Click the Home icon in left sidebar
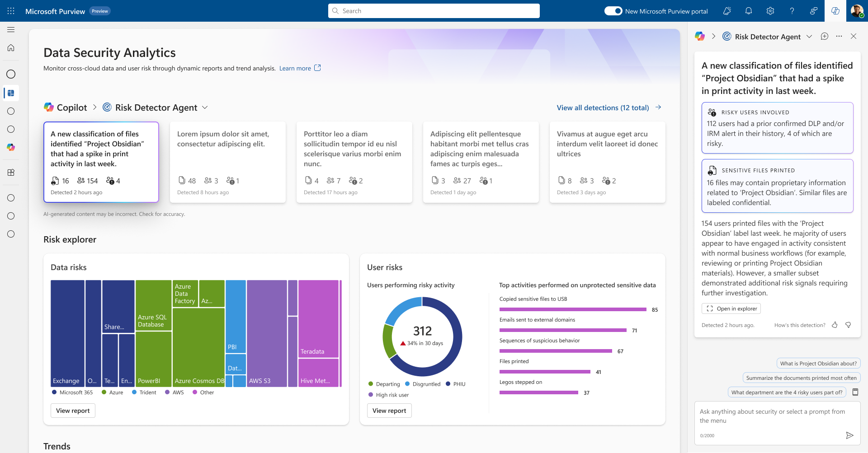The height and width of the screenshot is (453, 868). [x=11, y=48]
